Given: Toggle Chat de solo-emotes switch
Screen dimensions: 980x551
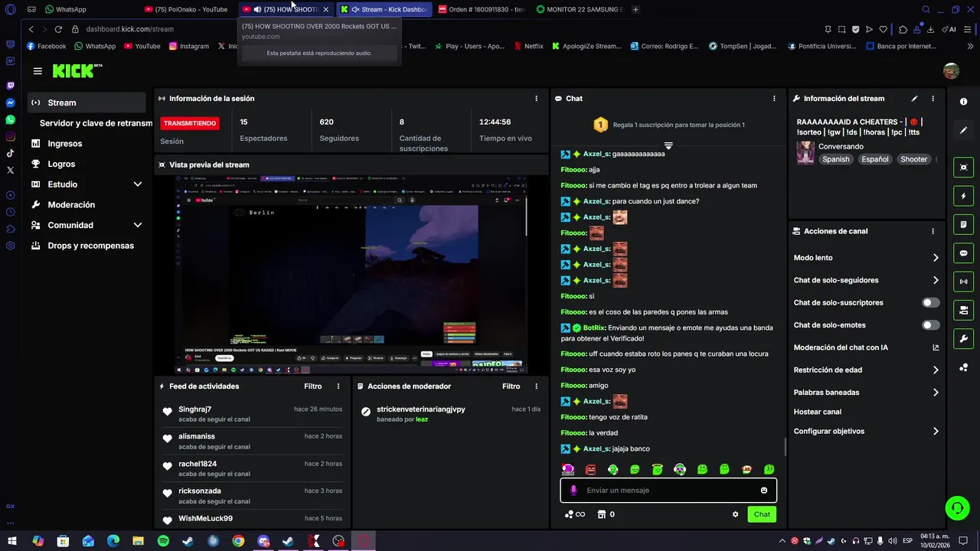Looking at the screenshot, I should [930, 325].
